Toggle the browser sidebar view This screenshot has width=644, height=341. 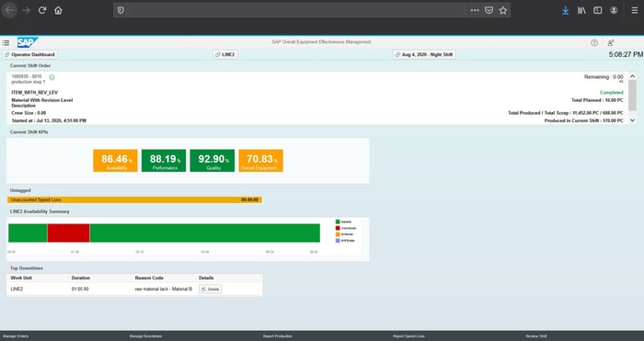598,10
